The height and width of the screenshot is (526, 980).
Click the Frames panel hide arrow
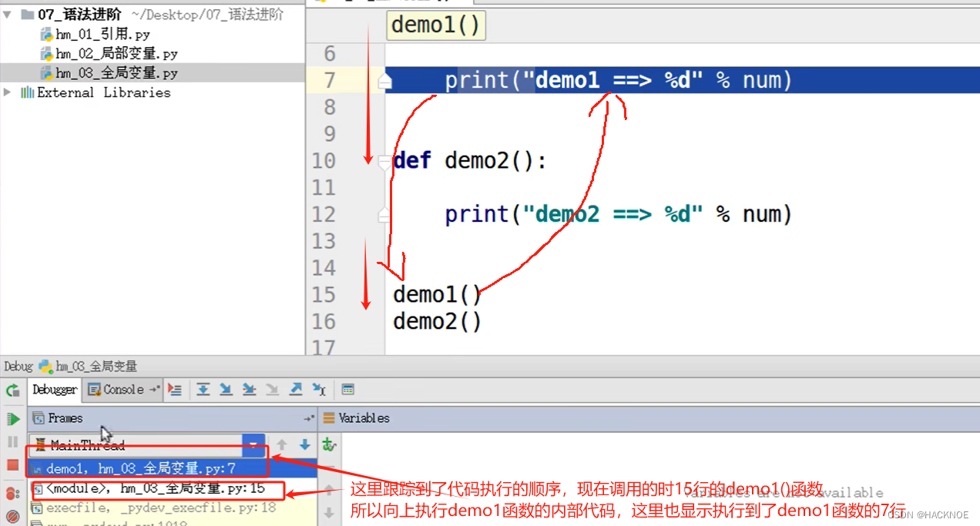(310, 418)
